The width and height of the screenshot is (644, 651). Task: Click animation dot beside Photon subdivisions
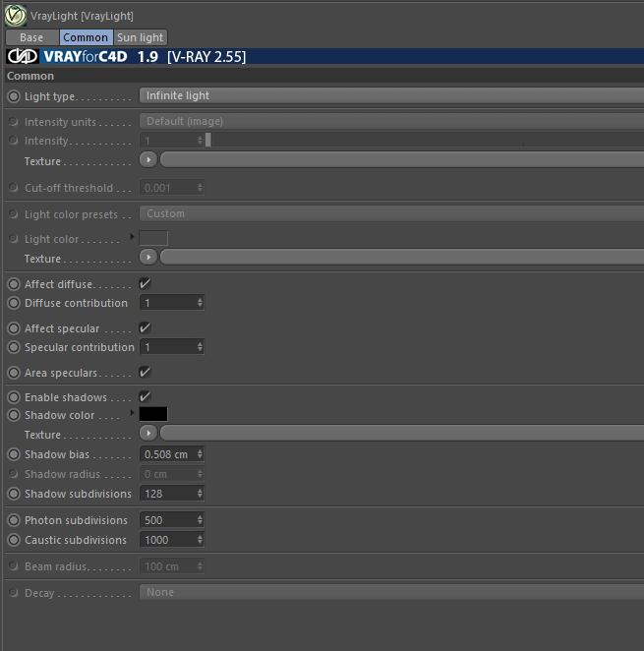pos(14,520)
